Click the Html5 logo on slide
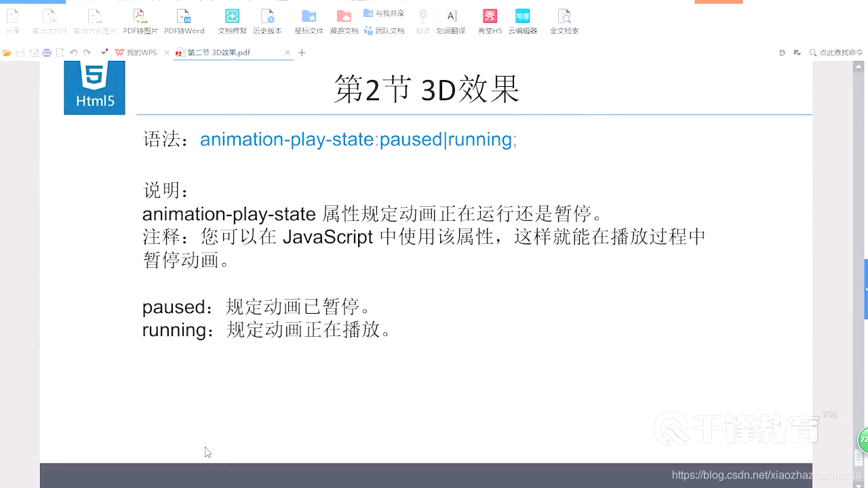868x488 pixels. (94, 87)
